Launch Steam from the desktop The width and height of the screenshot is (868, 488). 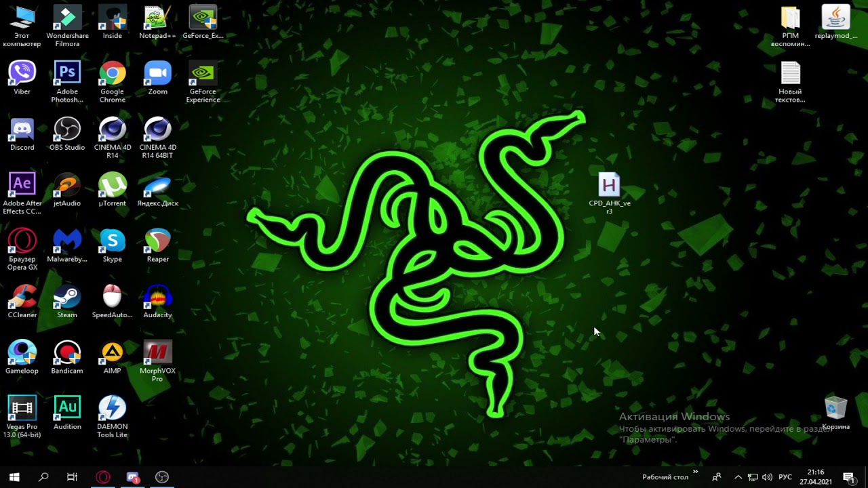[x=67, y=302]
